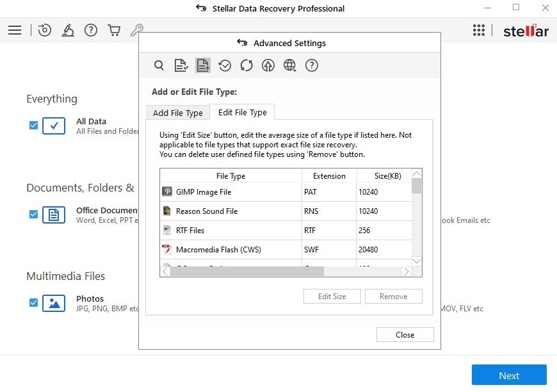Minimize the Stellar Data Recovery window
The height and width of the screenshot is (392, 557).
488,8
